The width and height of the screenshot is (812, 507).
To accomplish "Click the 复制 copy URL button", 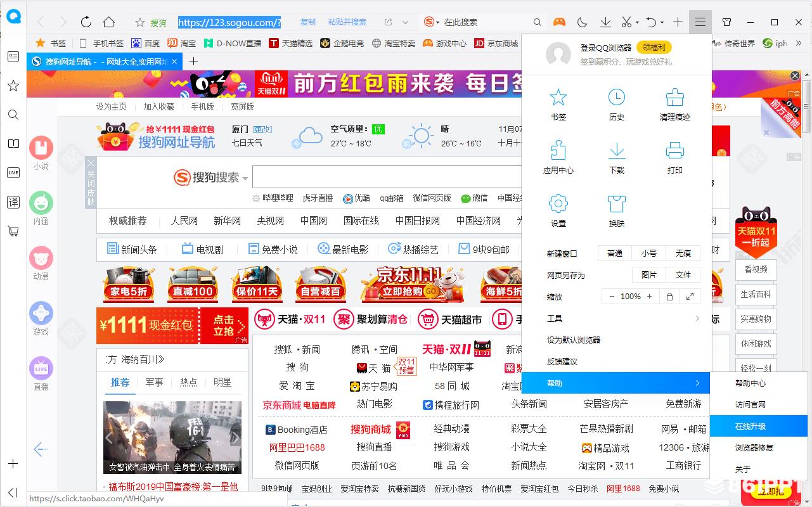I will (x=308, y=22).
